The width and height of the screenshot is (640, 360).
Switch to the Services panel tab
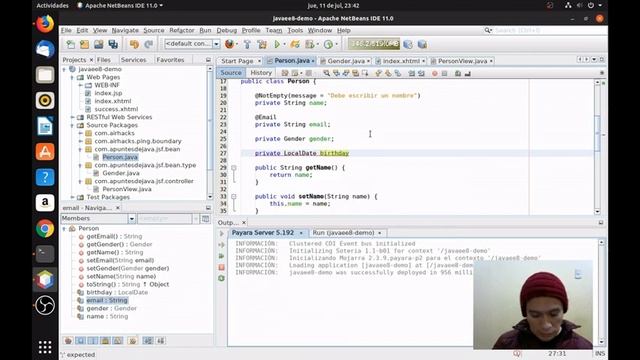coord(133,60)
